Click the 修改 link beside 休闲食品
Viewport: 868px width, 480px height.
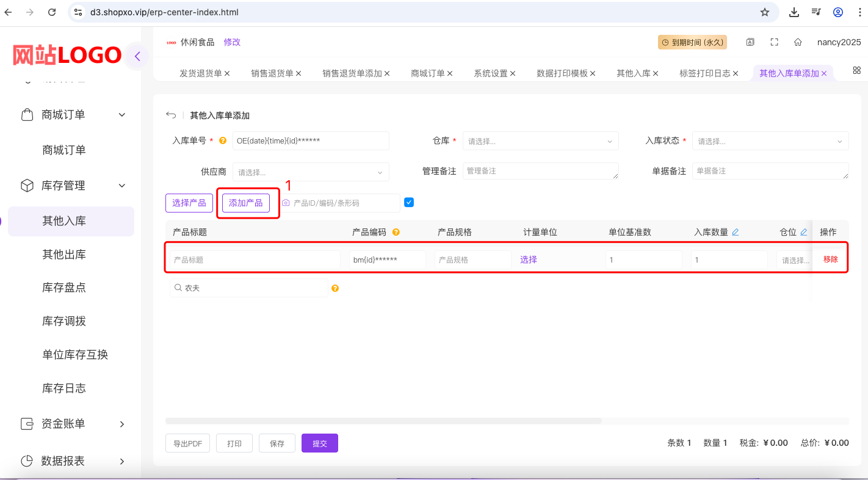coord(232,42)
